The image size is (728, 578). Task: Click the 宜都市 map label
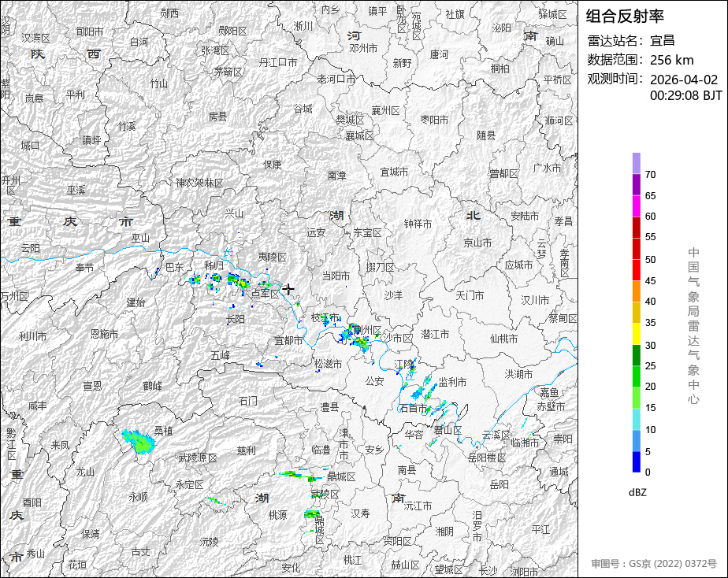point(288,340)
